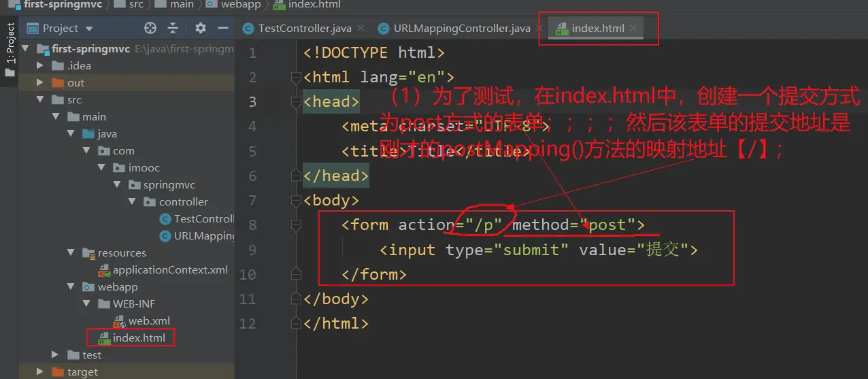Viewport: 868px width, 379px height.
Task: Collapse the src folder
Action: (41, 99)
